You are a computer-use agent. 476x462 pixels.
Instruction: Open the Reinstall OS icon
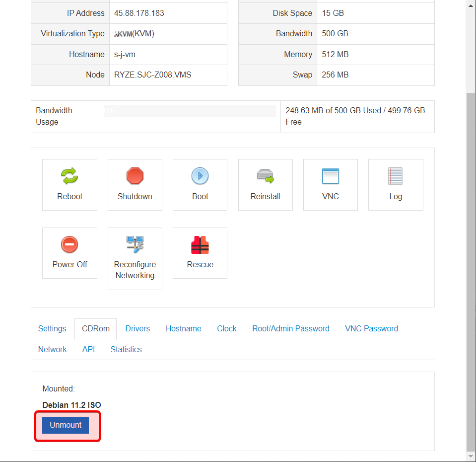click(x=265, y=176)
